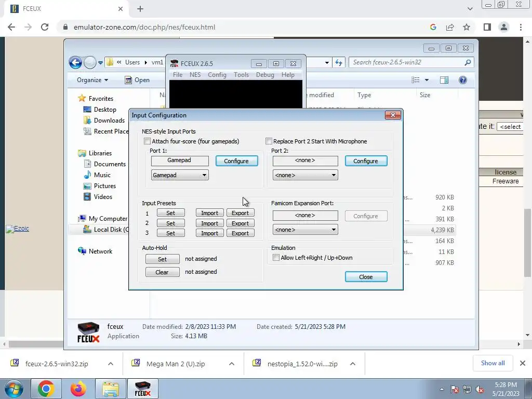The height and width of the screenshot is (399, 532).
Task: Export Input Preset 3
Action: 241,233
